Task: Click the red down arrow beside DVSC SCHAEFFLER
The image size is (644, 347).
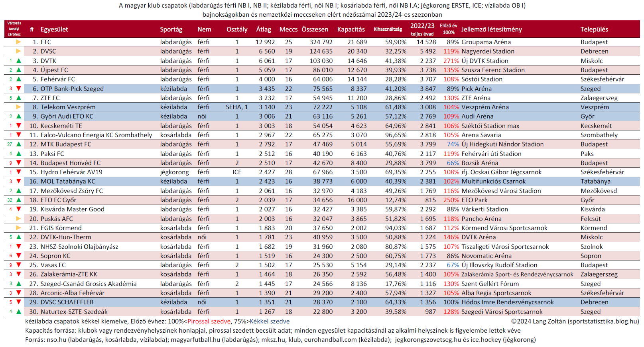Action: (18, 302)
